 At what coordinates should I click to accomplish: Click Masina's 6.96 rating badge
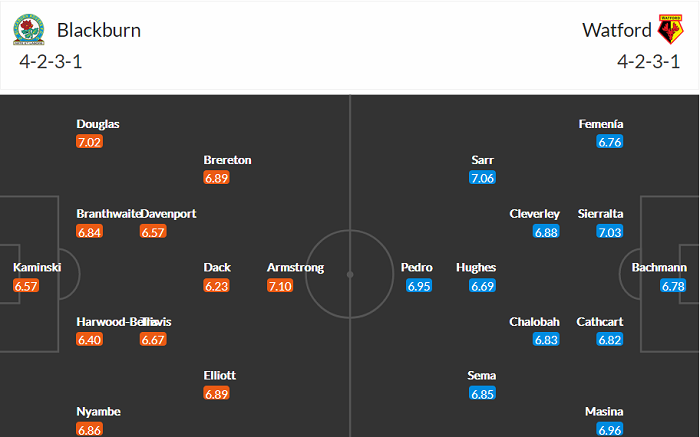click(x=610, y=430)
